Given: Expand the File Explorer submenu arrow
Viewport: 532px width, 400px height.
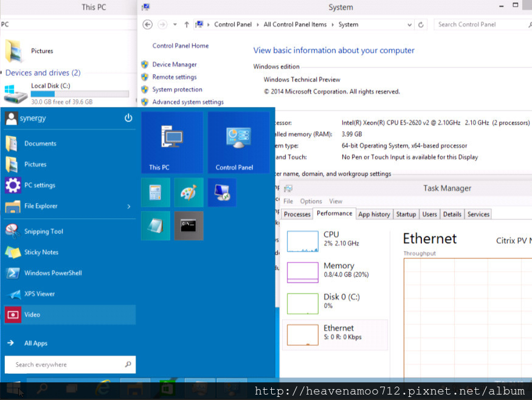Looking at the screenshot, I should click(128, 206).
